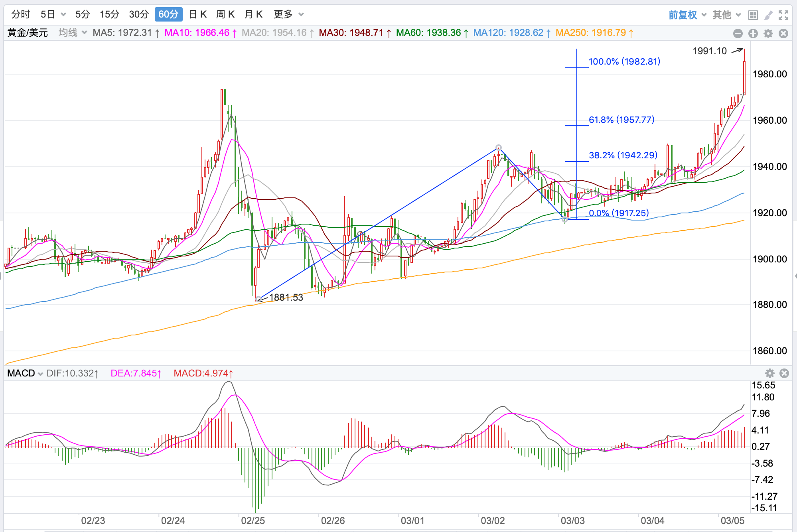The height and width of the screenshot is (532, 797).
Task: Click the minus zoom-out icon on MA bar
Action: pos(738,33)
